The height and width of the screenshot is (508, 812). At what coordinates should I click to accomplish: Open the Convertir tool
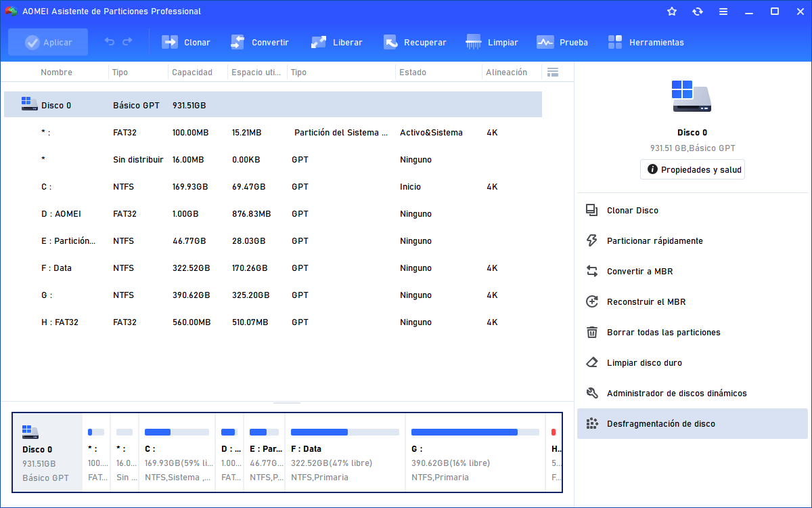[x=259, y=42]
